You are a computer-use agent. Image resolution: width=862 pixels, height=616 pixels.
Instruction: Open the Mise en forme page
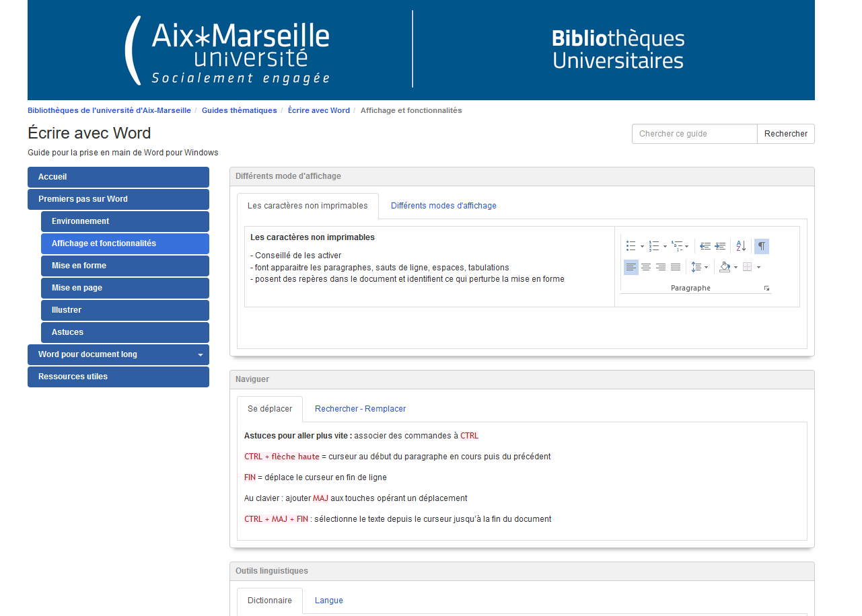(x=125, y=266)
